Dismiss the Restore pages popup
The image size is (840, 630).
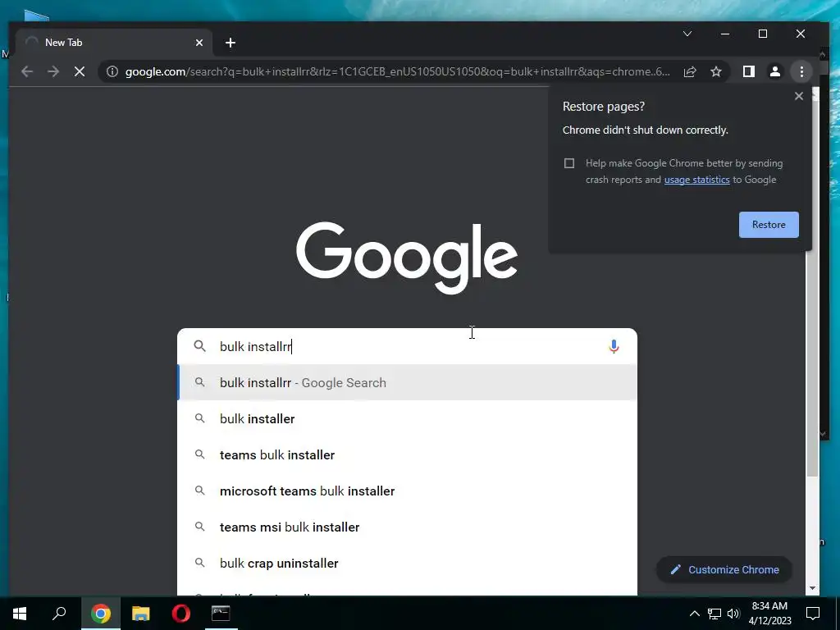[x=799, y=96]
